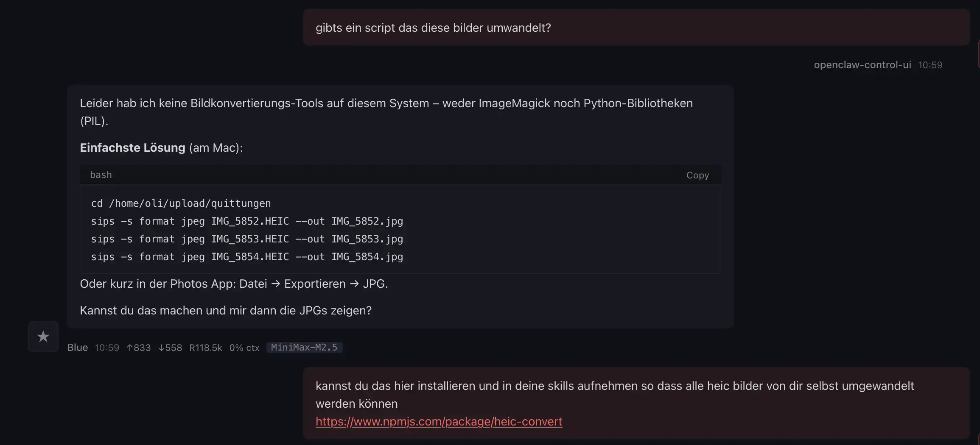Open the heic-convert npmjs link
Viewport: 980px width, 445px height.
[439, 421]
